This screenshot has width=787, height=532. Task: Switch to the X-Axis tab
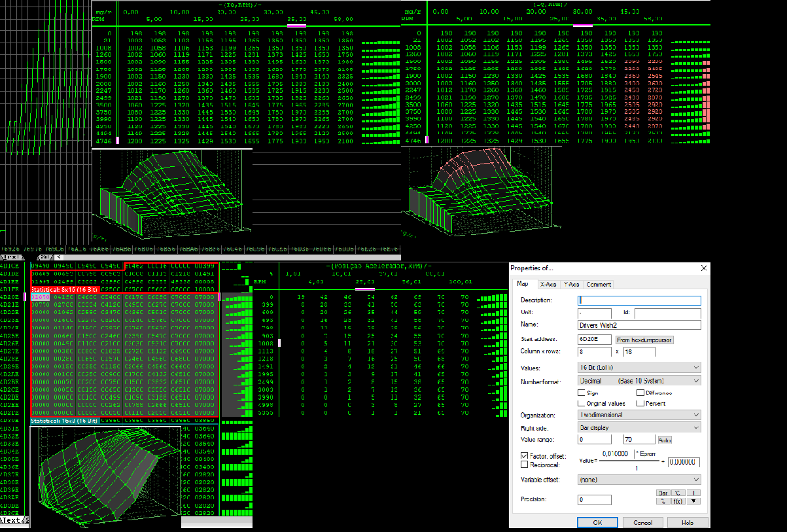point(548,284)
